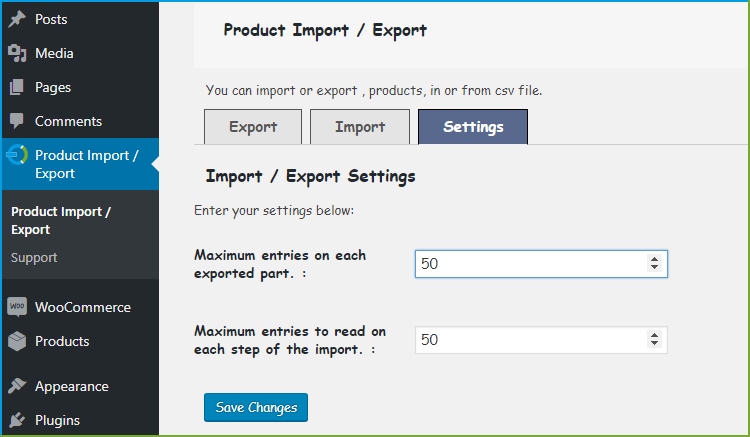Image resolution: width=750 pixels, height=437 pixels.
Task: Click the Plugins plug icon
Action: tap(17, 420)
